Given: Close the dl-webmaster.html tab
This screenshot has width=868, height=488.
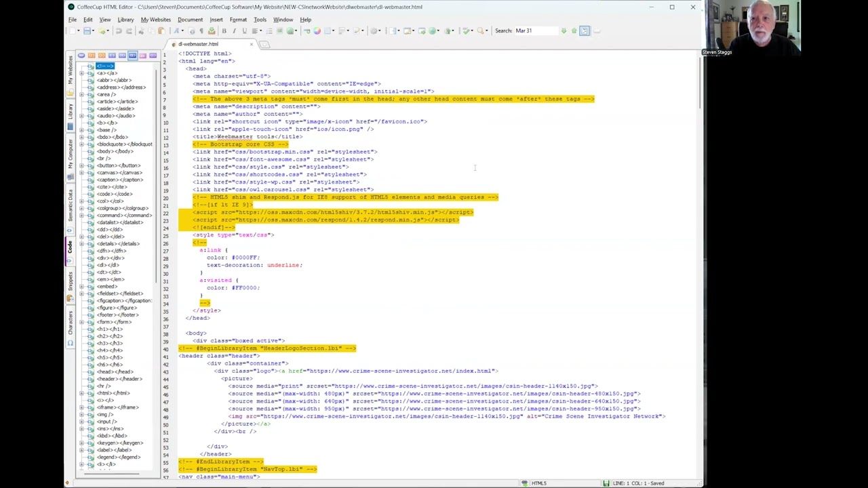Looking at the screenshot, I should pos(251,44).
